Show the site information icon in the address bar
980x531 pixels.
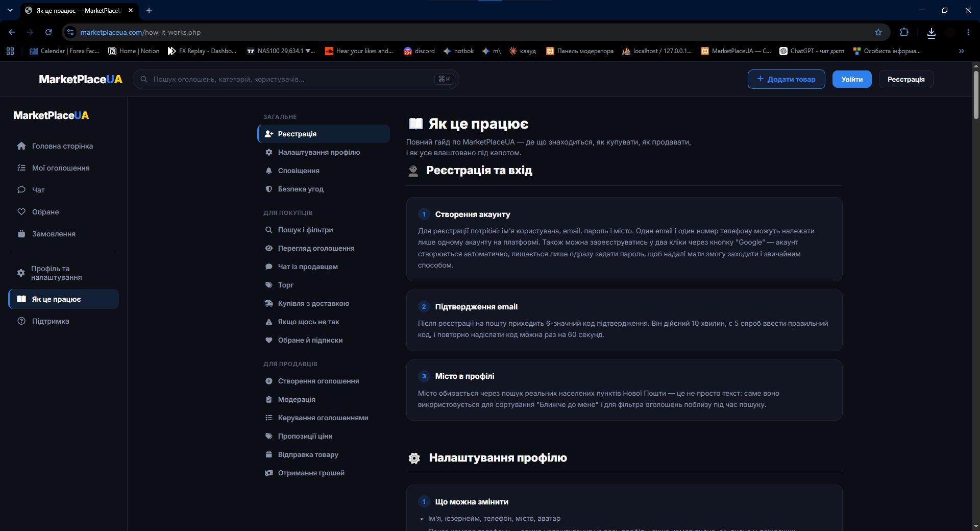[x=70, y=32]
